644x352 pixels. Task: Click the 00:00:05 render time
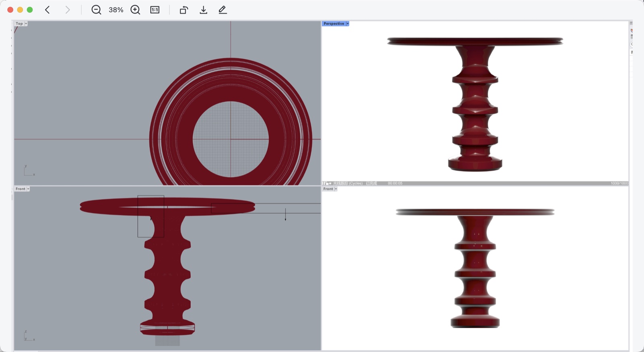(395, 183)
